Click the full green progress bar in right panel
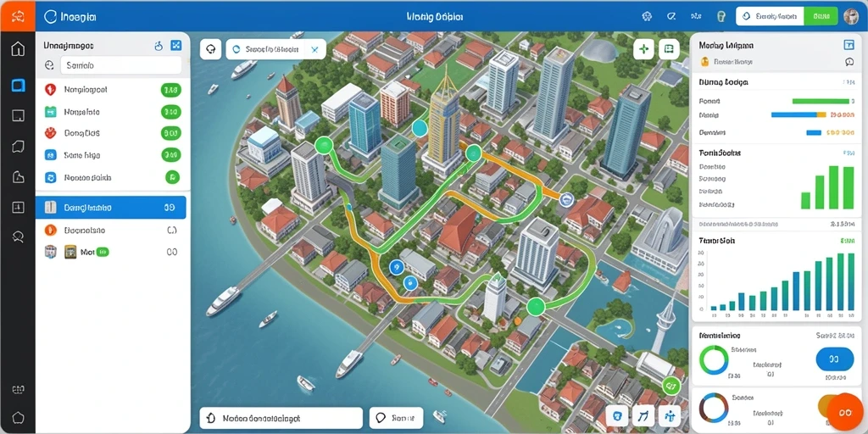The width and height of the screenshot is (868, 434). [x=821, y=102]
